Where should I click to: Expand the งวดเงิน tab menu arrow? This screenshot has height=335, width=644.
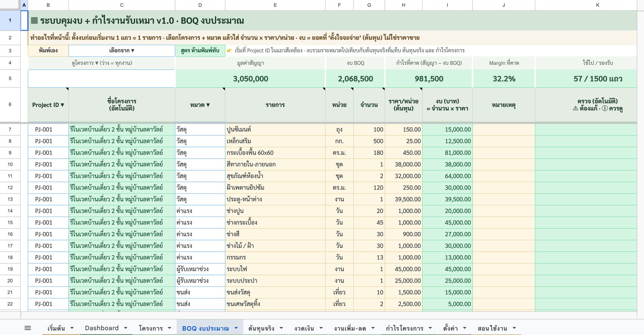tap(321, 328)
